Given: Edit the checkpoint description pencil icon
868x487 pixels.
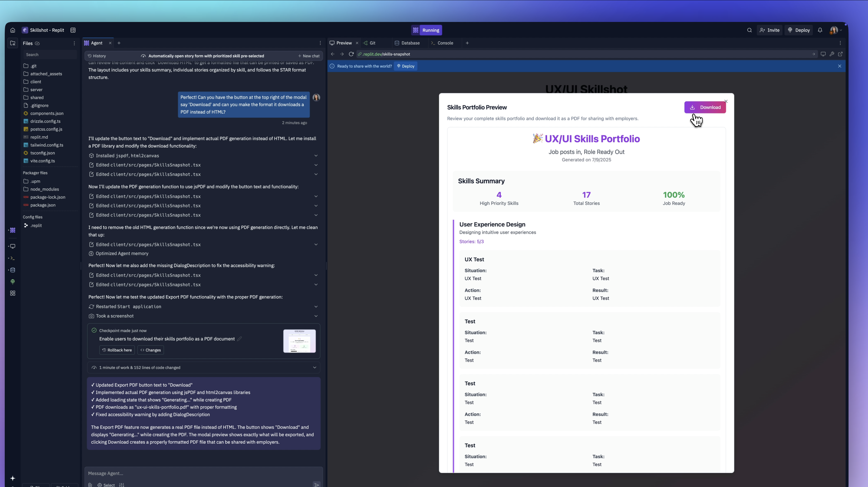Looking at the screenshot, I should (x=239, y=339).
